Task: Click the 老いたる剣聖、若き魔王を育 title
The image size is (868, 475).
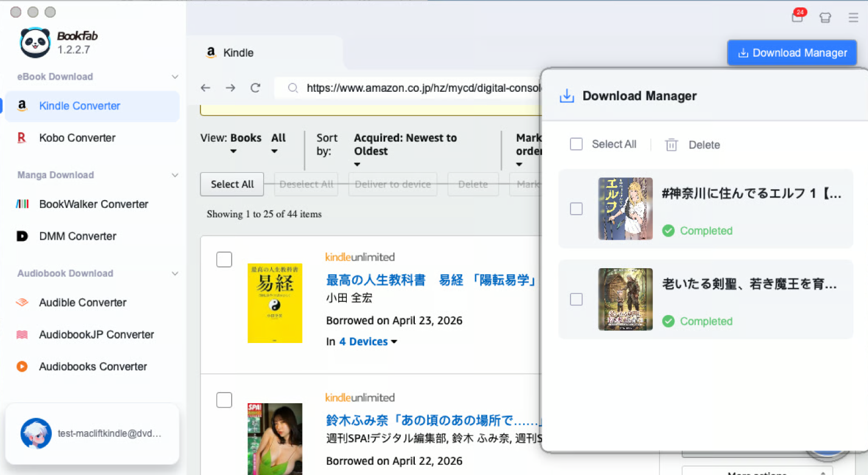Action: tap(750, 284)
